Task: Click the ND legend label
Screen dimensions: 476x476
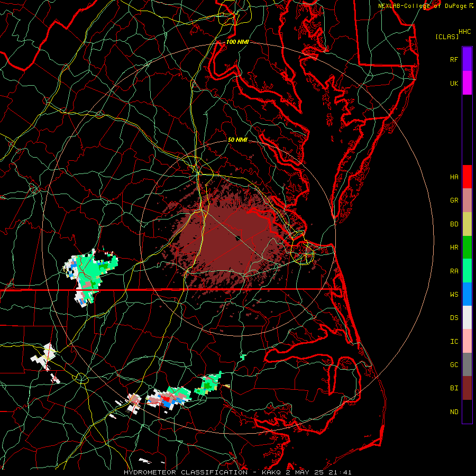Action: click(454, 412)
